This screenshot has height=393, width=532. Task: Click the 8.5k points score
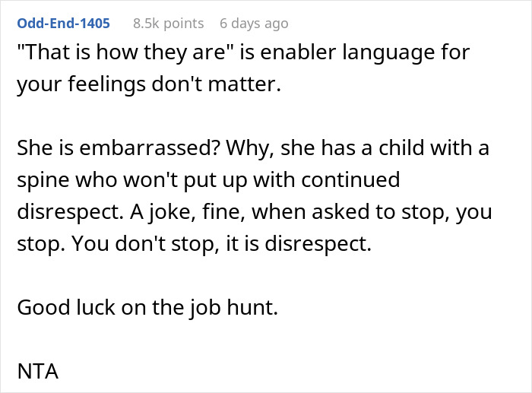point(168,24)
